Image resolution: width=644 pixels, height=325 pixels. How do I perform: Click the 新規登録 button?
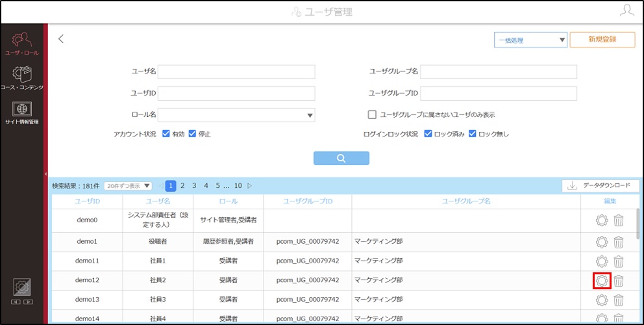point(602,40)
